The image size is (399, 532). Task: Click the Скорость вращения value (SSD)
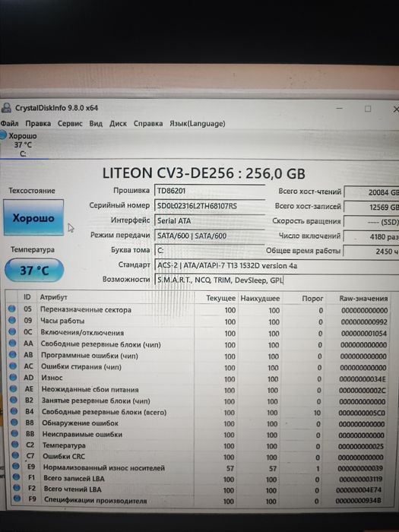(x=372, y=222)
